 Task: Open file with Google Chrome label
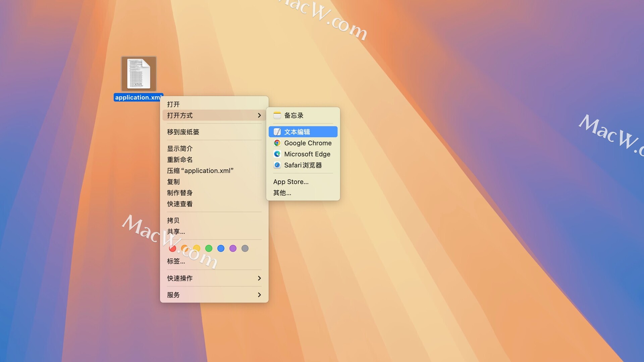pos(308,143)
